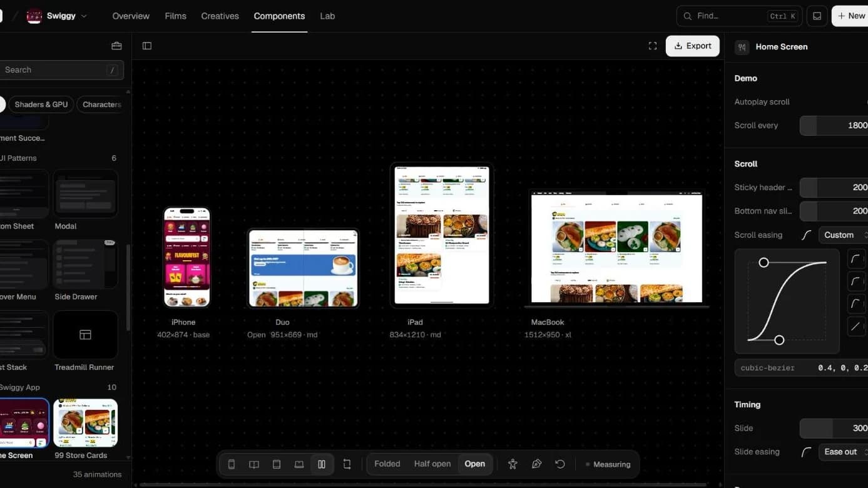Image resolution: width=868 pixels, height=488 pixels.
Task: Click the Duo foldable device preview
Action: click(x=304, y=268)
